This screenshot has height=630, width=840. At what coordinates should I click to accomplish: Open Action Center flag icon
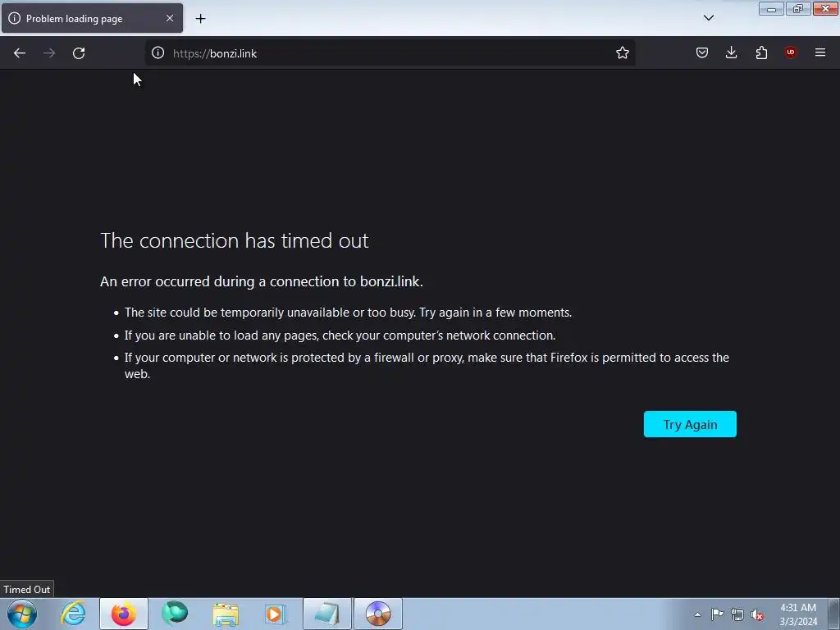pyautogui.click(x=717, y=614)
